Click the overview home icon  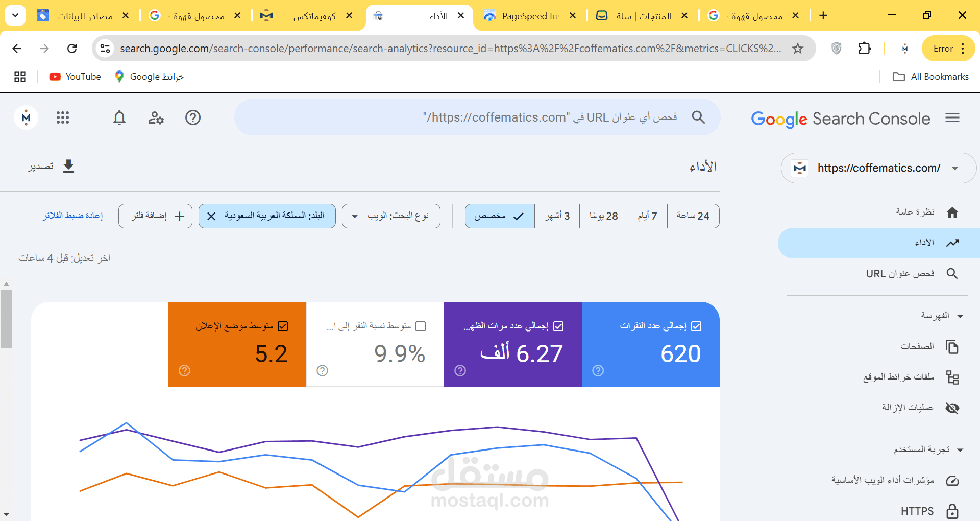pos(952,212)
